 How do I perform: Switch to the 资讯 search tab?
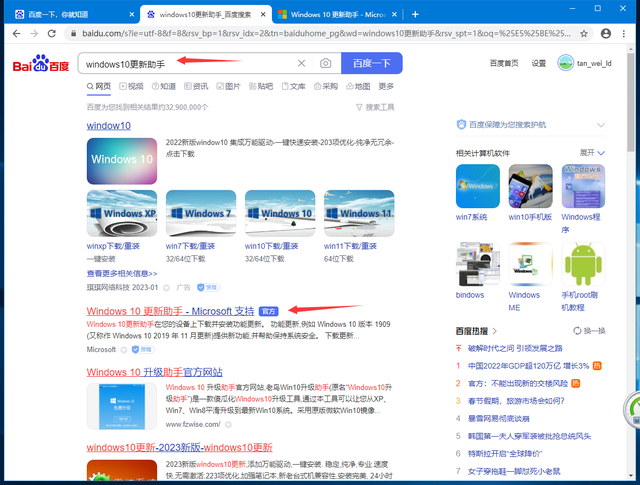196,86
